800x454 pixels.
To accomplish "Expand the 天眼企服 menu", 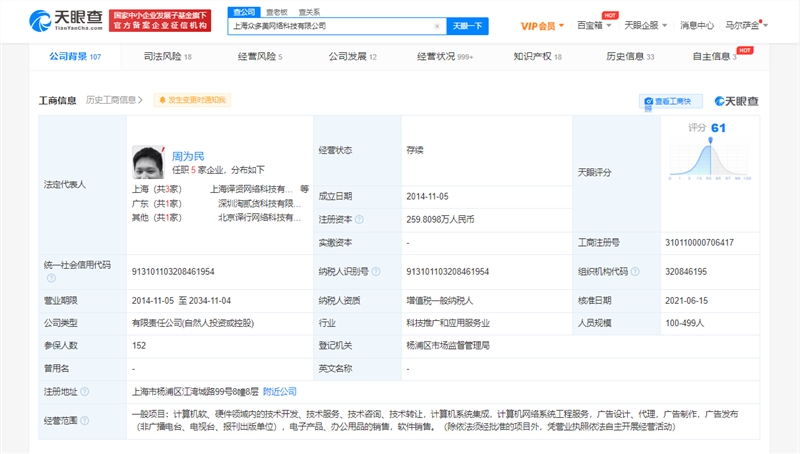I will click(x=645, y=25).
